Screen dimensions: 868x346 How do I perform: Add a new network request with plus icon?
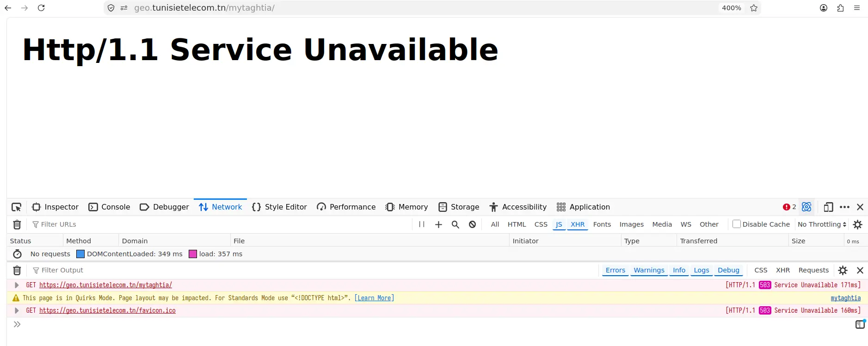tap(439, 224)
